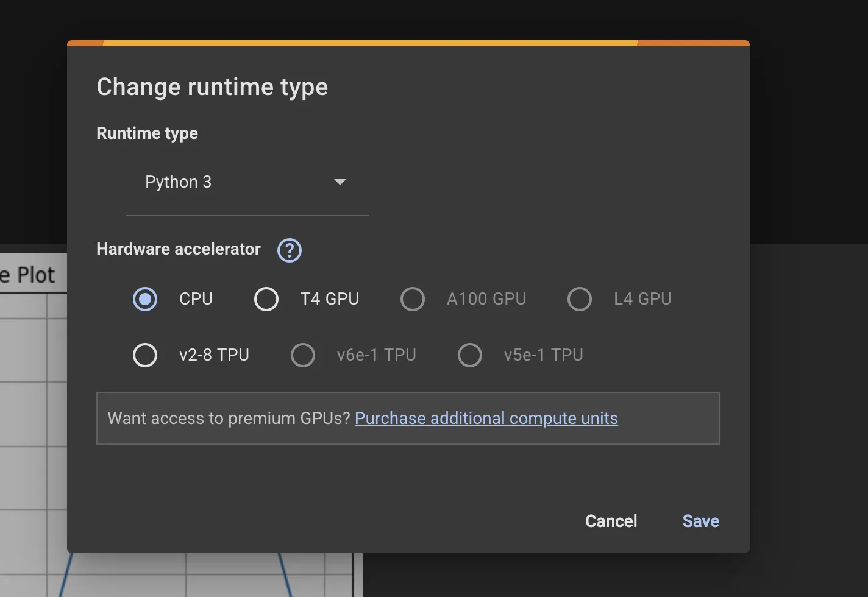Click the Cancel button
Image resolution: width=868 pixels, height=597 pixels.
pyautogui.click(x=611, y=521)
